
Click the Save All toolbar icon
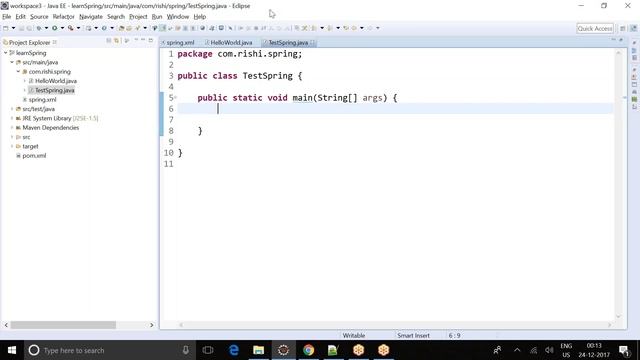click(29, 28)
